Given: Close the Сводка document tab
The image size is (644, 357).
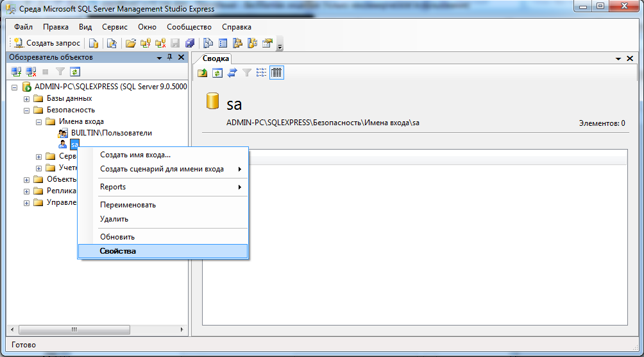Looking at the screenshot, I should coord(630,59).
